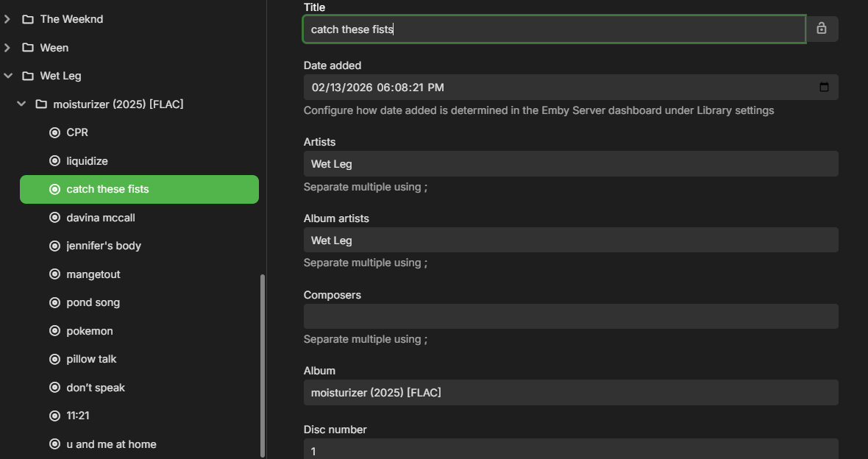Toggle the lock icon beside Title field
Image resolution: width=868 pixels, height=459 pixels.
[822, 29]
